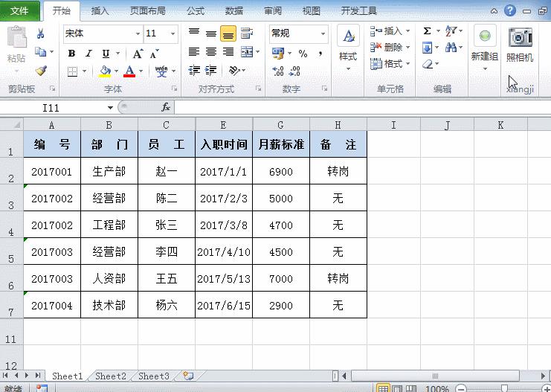Apply cell borders icon
The image size is (551, 392).
(72, 71)
